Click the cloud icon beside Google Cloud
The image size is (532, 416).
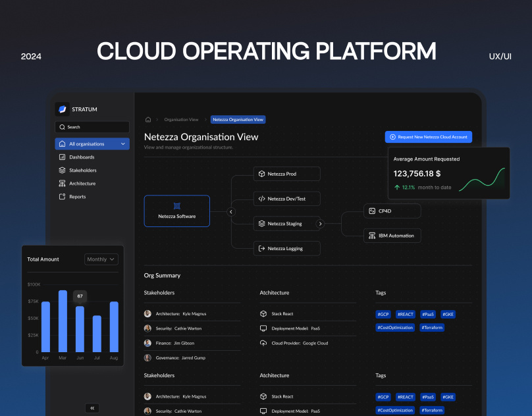click(x=263, y=343)
